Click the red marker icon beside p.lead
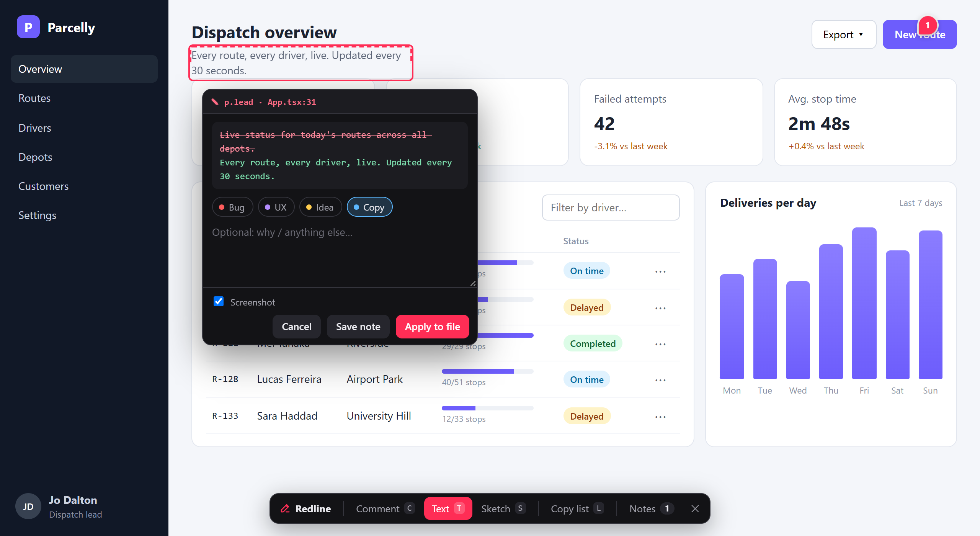Image resolution: width=980 pixels, height=536 pixels. pos(215,102)
